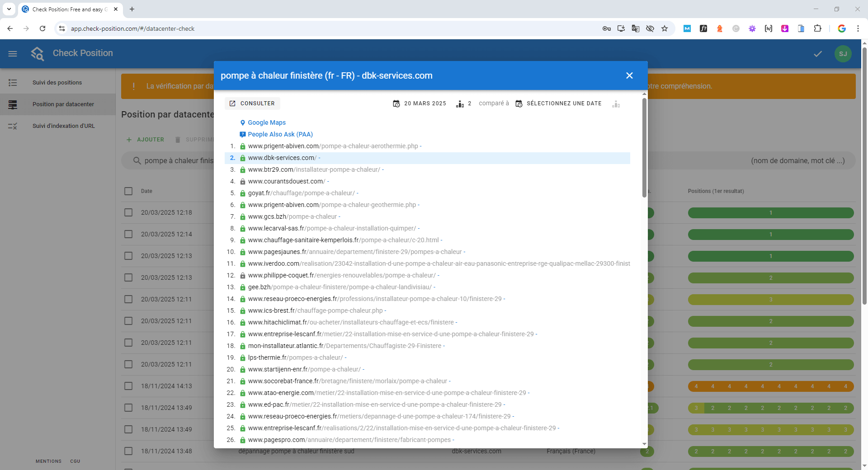Bookmark this page with the star
The image size is (868, 470).
click(665, 28)
